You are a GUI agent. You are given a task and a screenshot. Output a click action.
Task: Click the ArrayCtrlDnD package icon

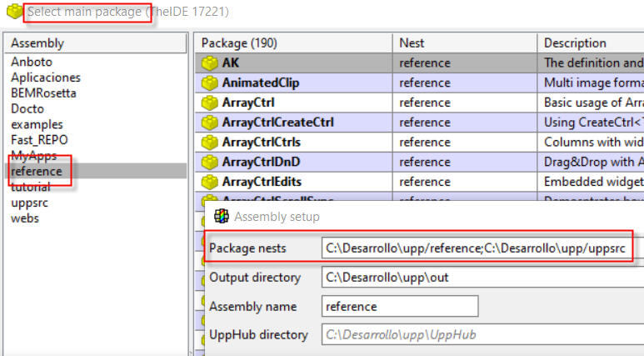point(209,162)
